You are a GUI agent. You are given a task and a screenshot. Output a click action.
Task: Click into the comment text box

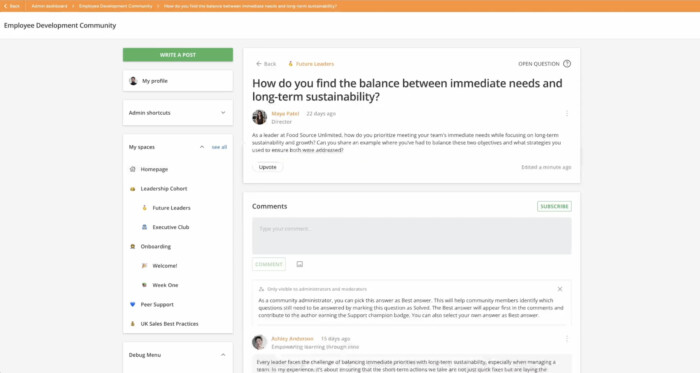coord(412,236)
